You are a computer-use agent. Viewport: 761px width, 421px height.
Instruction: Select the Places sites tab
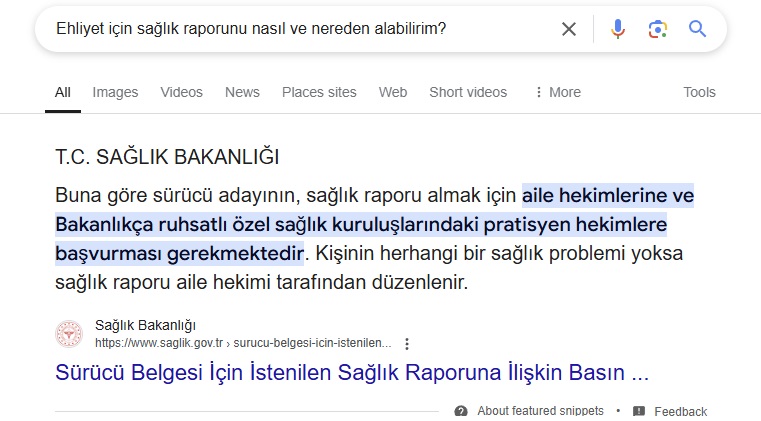point(319,92)
